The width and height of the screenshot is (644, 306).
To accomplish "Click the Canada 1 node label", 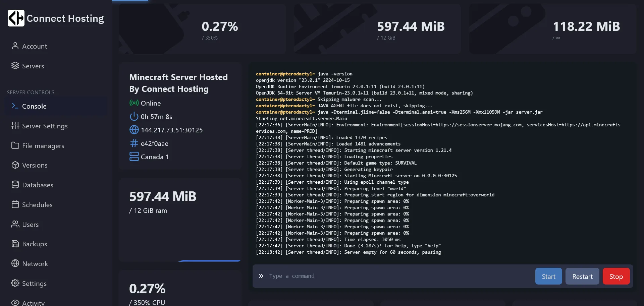I will (x=155, y=157).
